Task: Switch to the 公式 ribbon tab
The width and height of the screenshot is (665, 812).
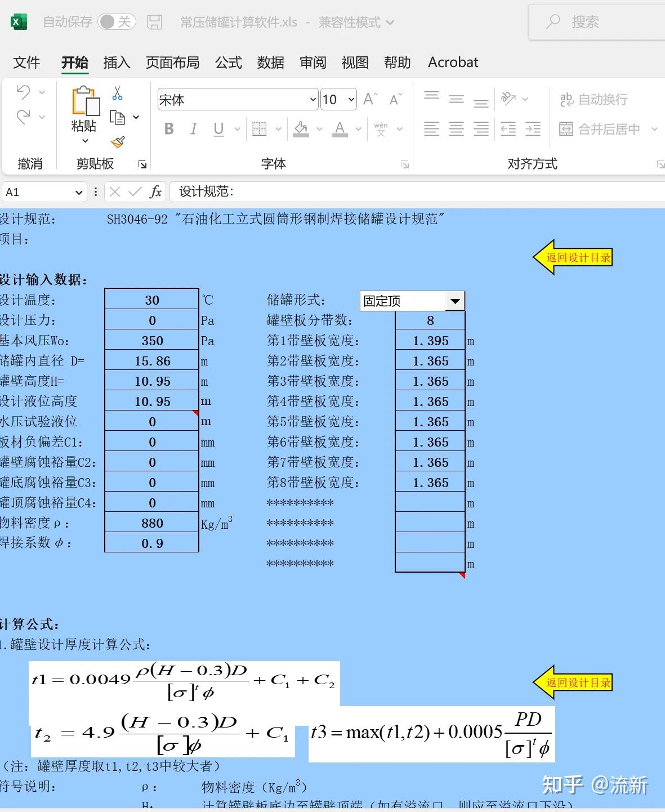Action: click(227, 62)
